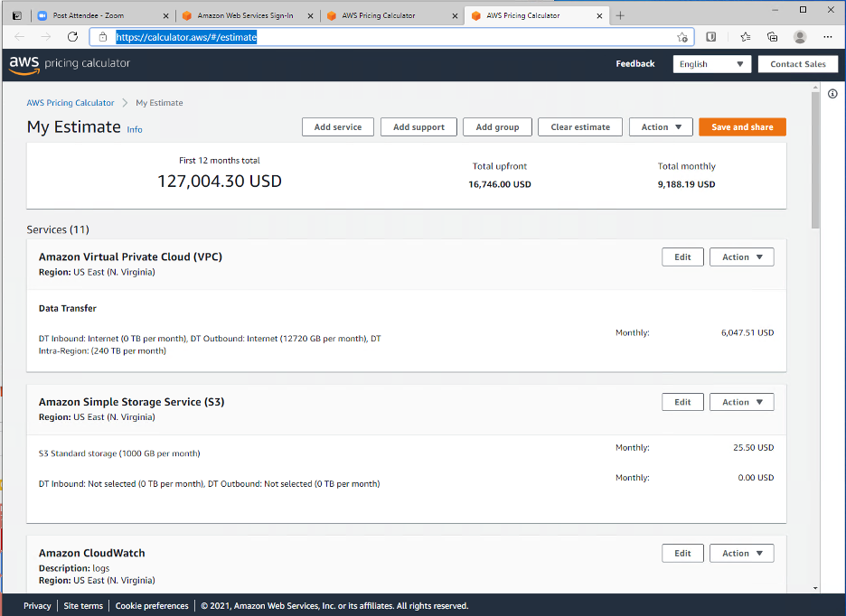
Task: Click the Services (11) heading
Action: click(58, 229)
